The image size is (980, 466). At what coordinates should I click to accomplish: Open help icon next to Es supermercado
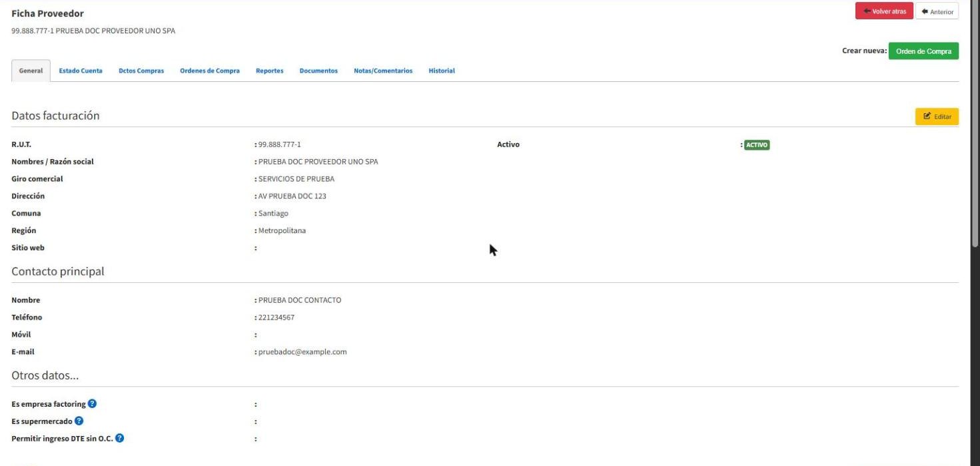click(79, 421)
